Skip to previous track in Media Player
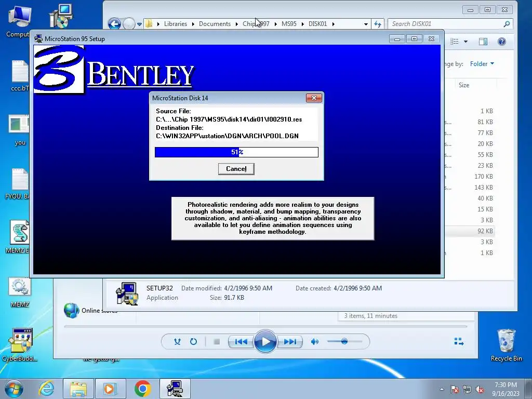This screenshot has width=532, height=399. [241, 342]
